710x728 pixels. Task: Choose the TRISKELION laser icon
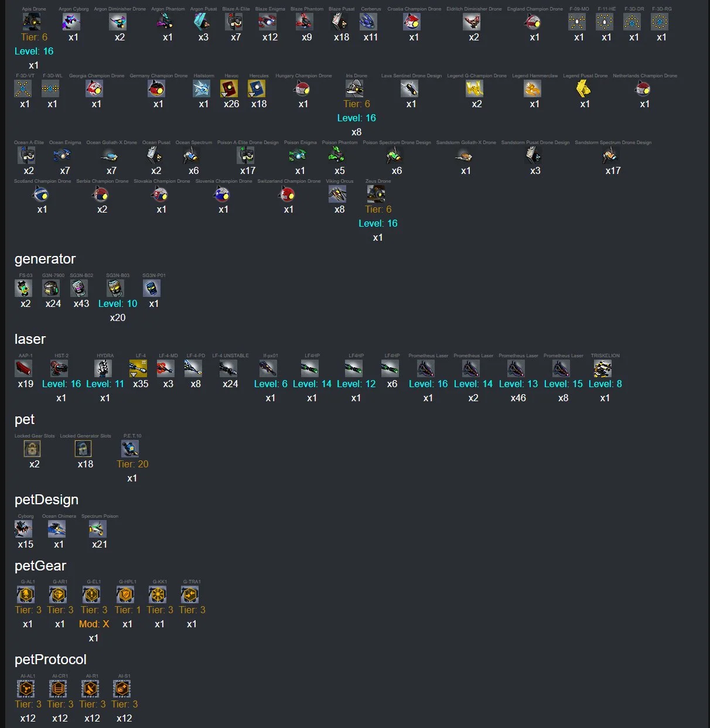pyautogui.click(x=603, y=369)
